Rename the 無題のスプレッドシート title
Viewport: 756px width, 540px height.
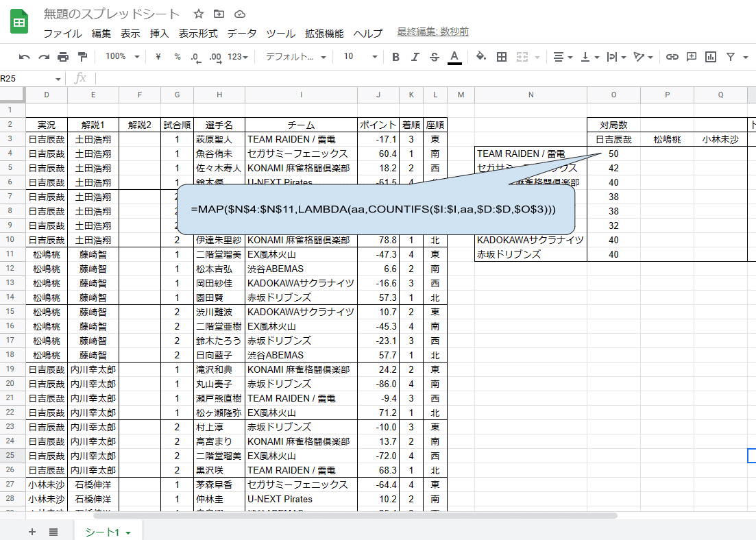point(111,14)
